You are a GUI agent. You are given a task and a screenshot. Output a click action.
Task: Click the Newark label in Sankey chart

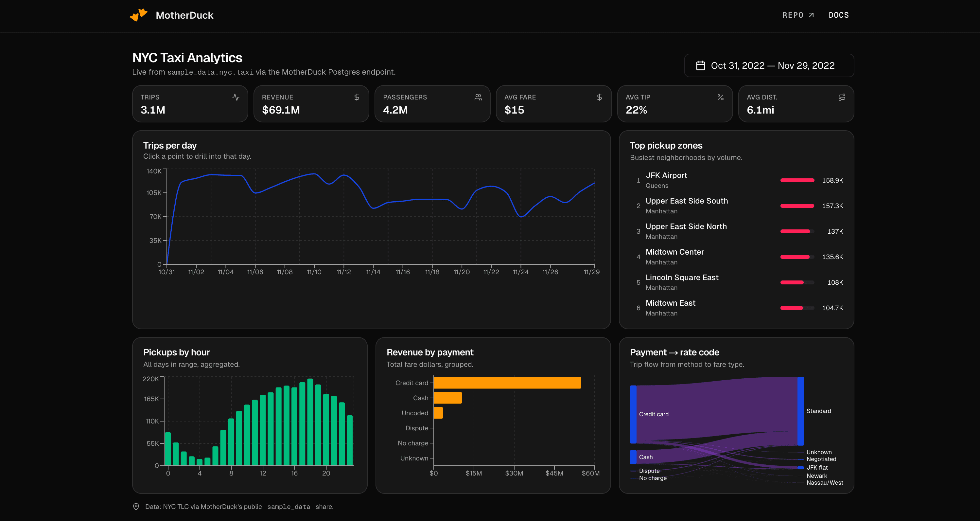[x=817, y=476]
